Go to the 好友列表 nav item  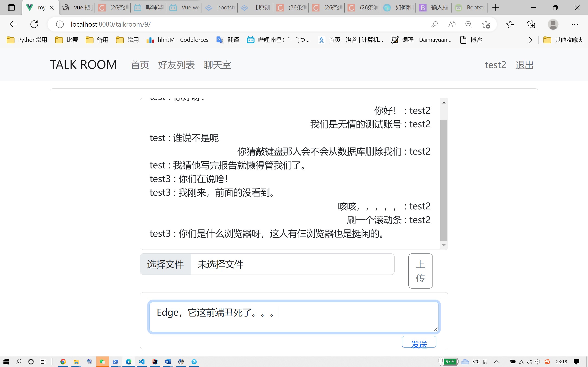click(176, 65)
